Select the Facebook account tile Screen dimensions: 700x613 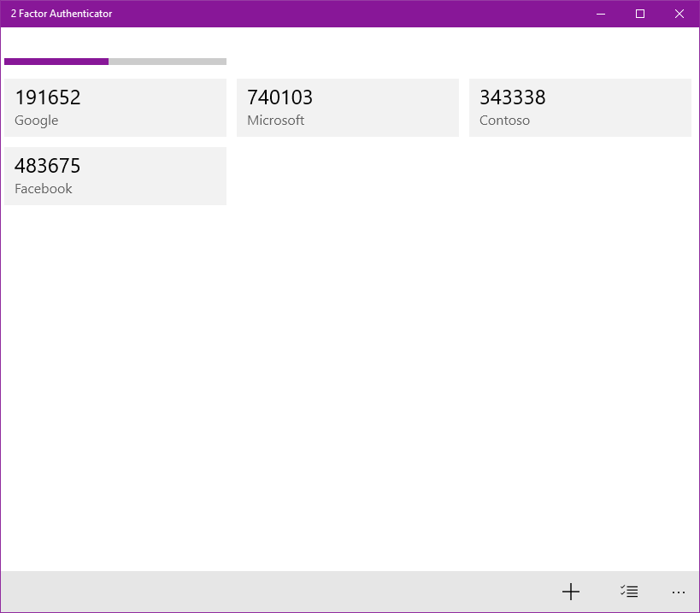click(x=115, y=176)
